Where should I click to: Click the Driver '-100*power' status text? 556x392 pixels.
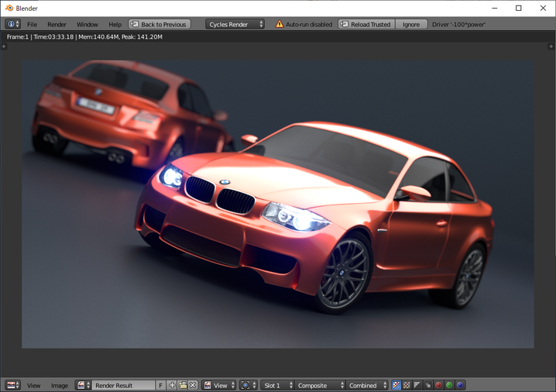(458, 25)
